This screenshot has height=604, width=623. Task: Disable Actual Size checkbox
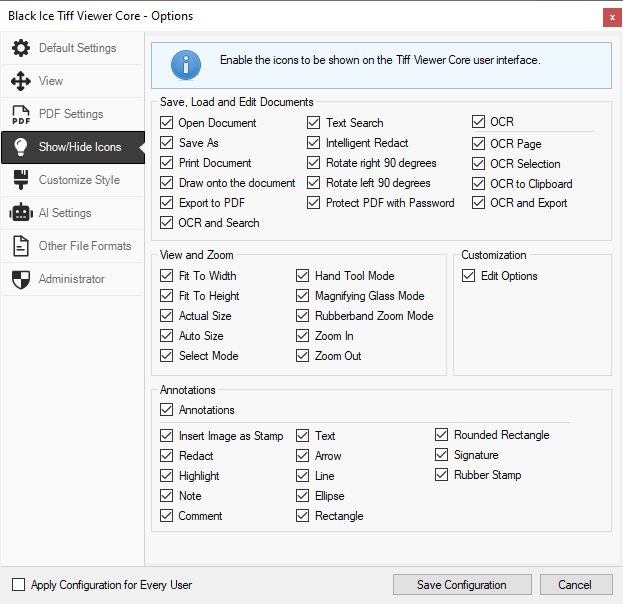(x=166, y=316)
